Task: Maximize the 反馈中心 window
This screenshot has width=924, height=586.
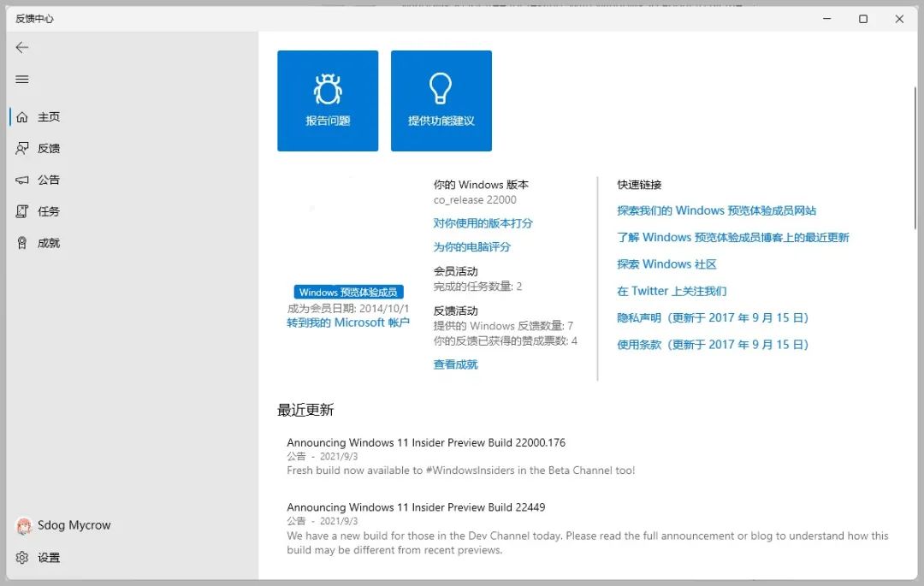Action: pos(863,20)
